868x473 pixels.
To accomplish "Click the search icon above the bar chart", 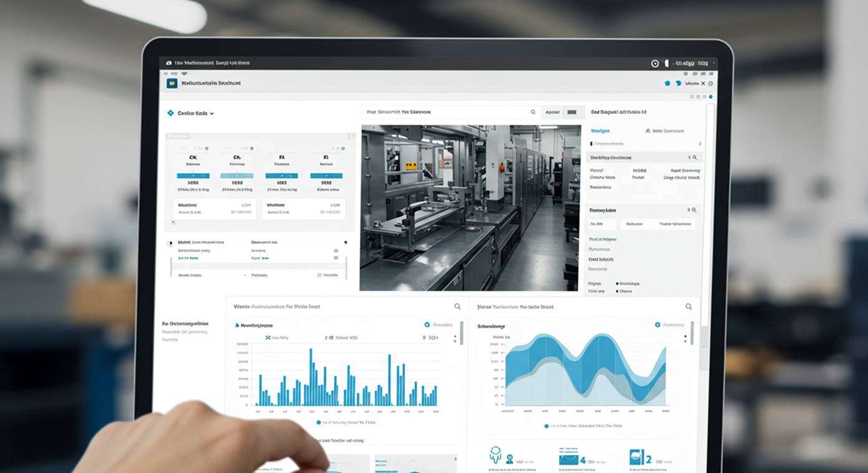I will [458, 306].
